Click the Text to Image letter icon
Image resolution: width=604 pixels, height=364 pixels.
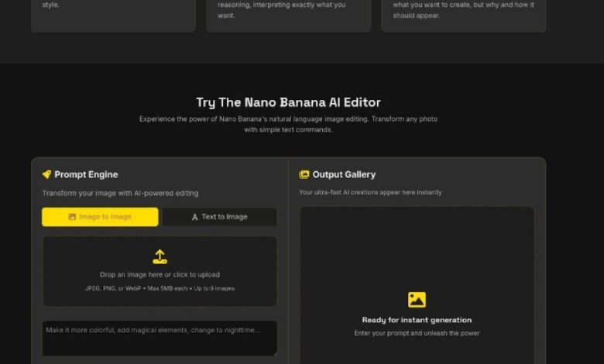(x=195, y=218)
